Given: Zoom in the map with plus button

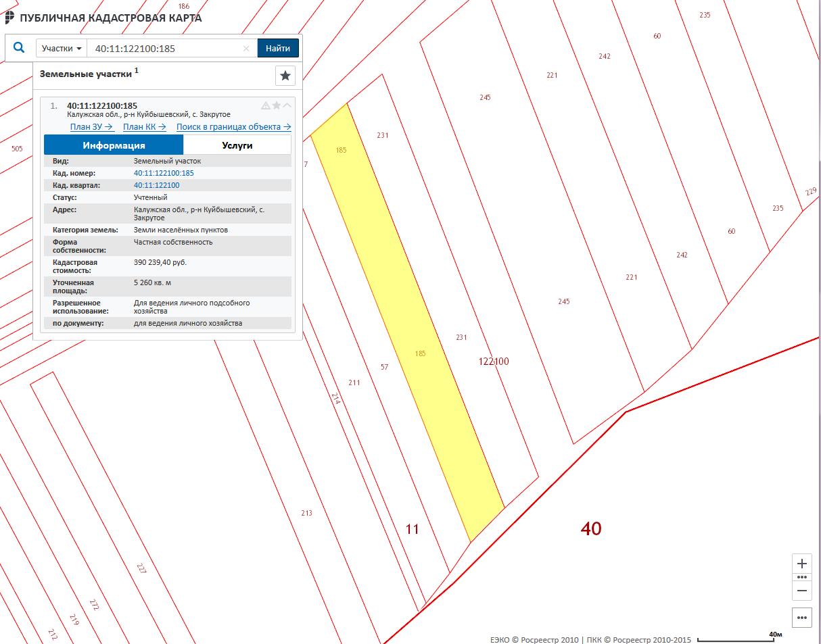Looking at the screenshot, I should coord(802,564).
